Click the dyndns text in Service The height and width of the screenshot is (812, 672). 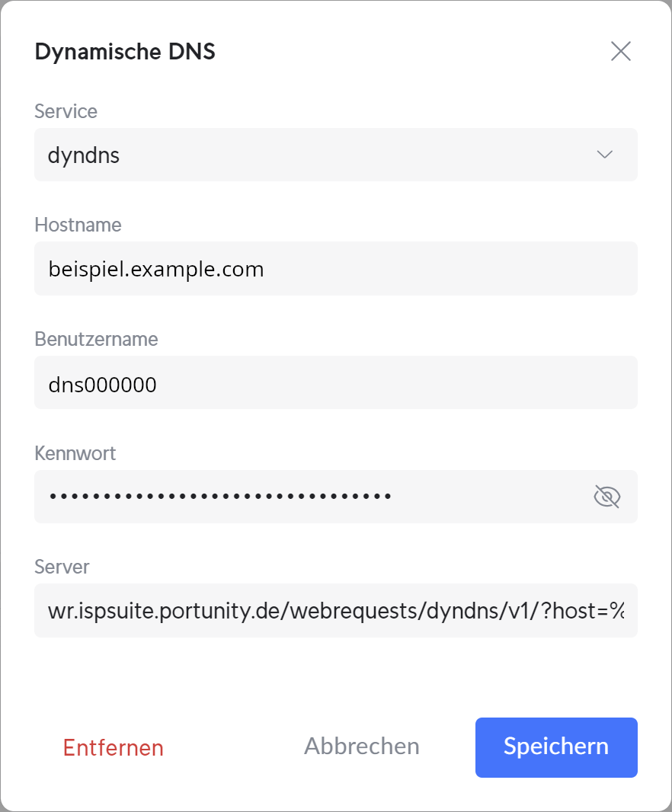click(x=84, y=155)
